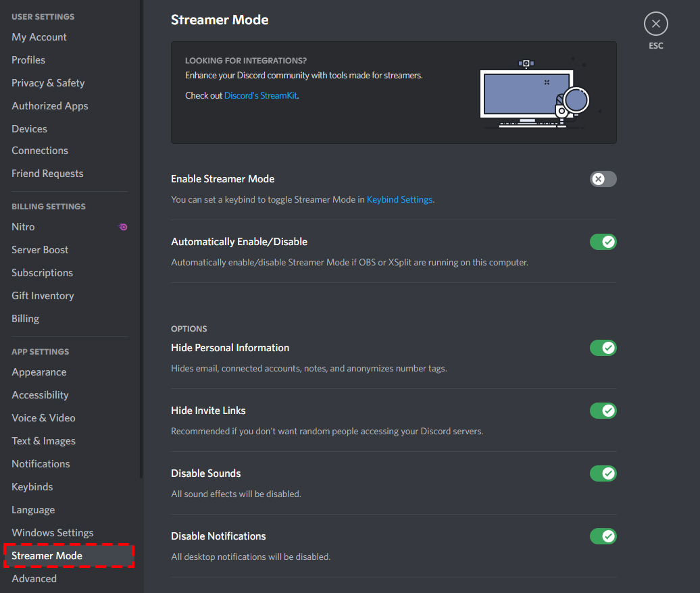Switch off Hide Invite Links toggle
The height and width of the screenshot is (593, 700).
coord(603,411)
